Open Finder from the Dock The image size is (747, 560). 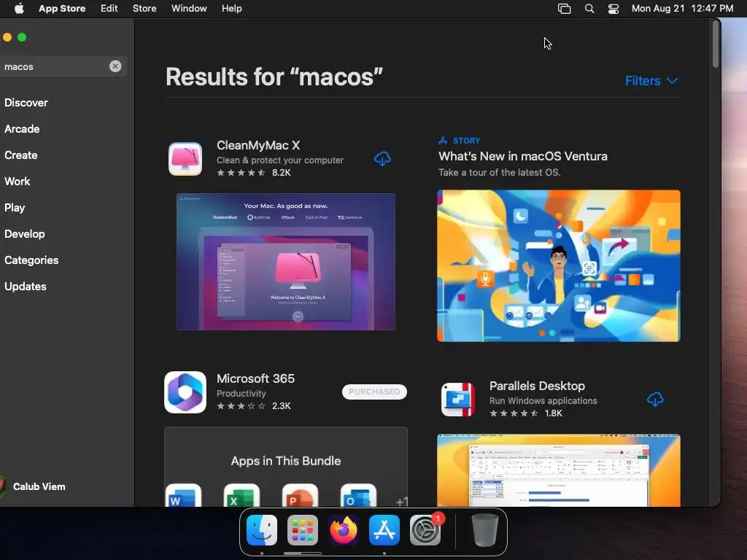(x=262, y=530)
